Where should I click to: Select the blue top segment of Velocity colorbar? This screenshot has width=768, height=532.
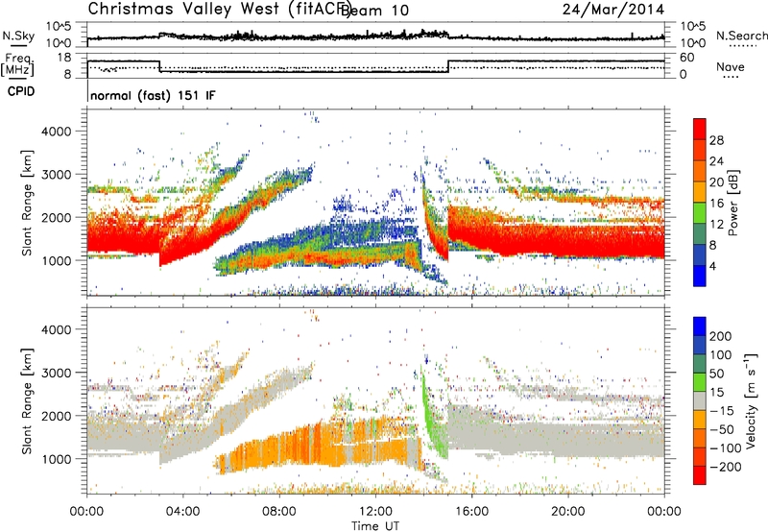[x=700, y=326]
